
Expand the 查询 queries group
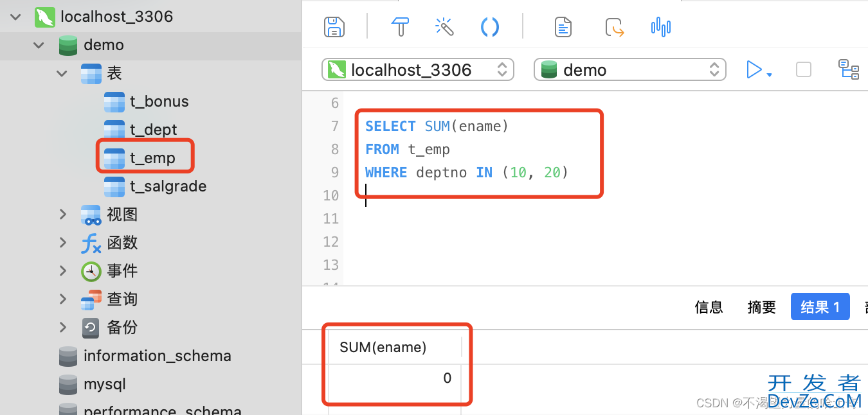[63, 299]
